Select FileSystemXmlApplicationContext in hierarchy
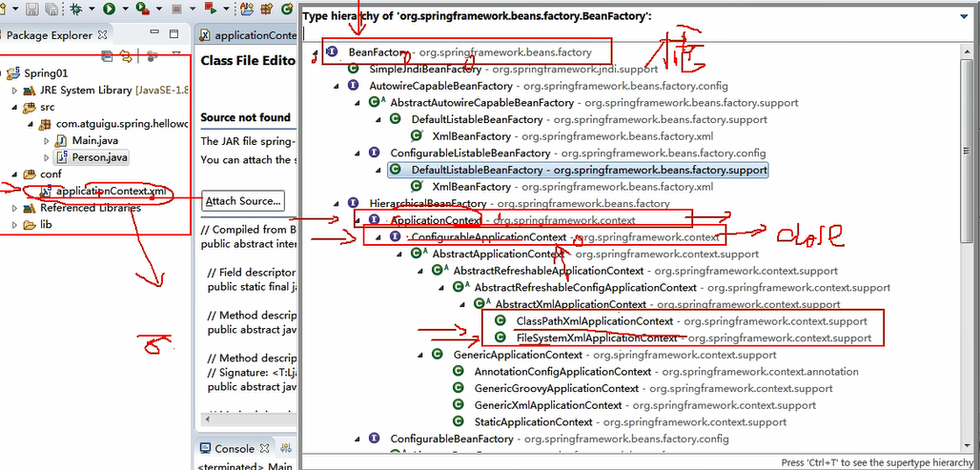Image resolution: width=980 pixels, height=470 pixels. coord(597,338)
